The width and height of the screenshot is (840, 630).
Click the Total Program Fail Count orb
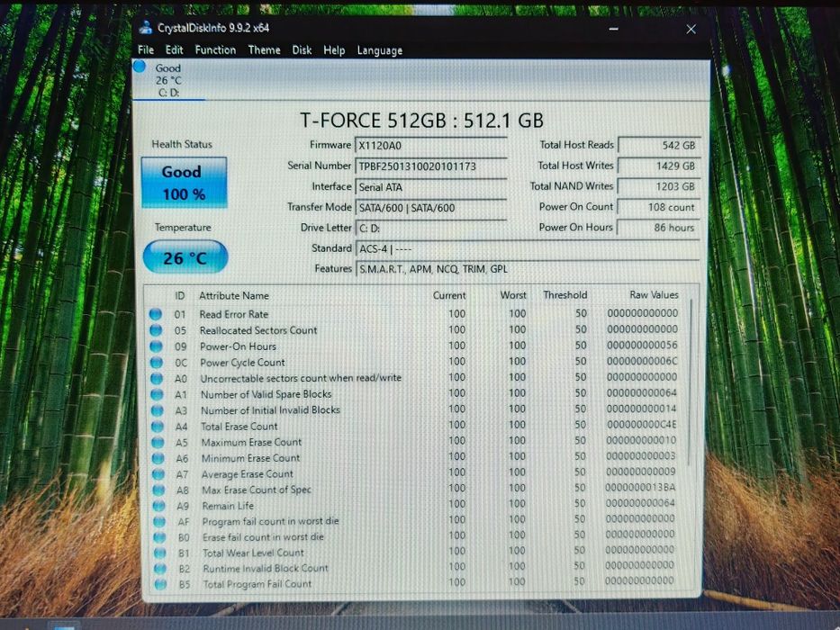tap(160, 584)
